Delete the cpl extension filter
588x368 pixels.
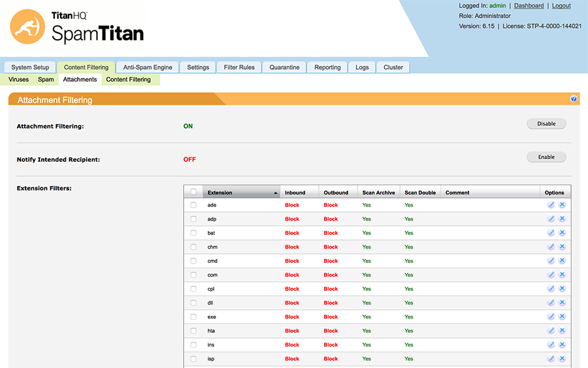562,288
